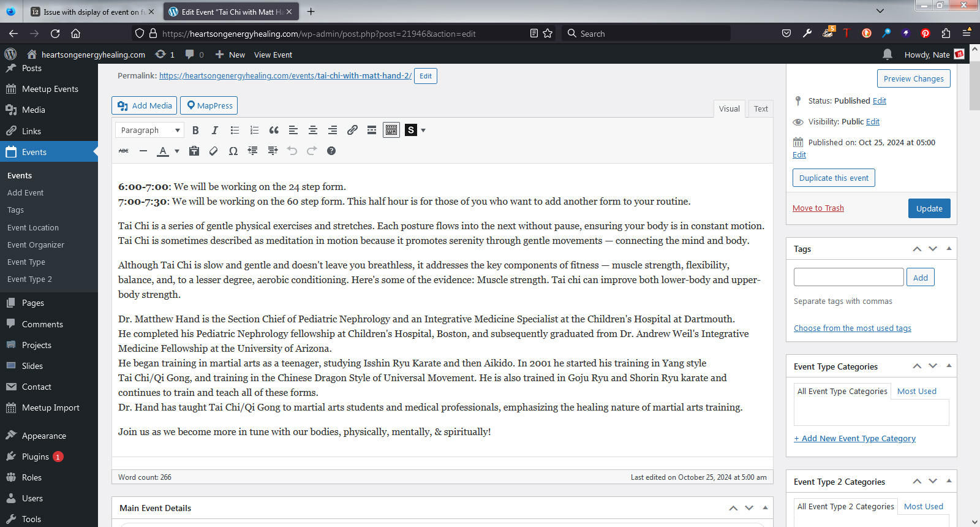This screenshot has height=527, width=980.
Task: Clear formatting with the eraser icon
Action: (214, 151)
